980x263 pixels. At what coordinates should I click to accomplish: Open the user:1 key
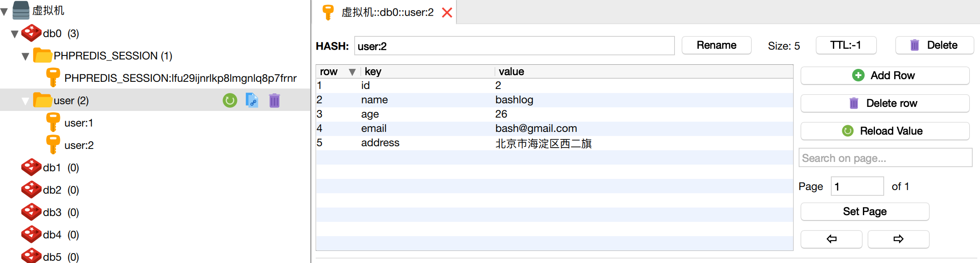(x=78, y=123)
